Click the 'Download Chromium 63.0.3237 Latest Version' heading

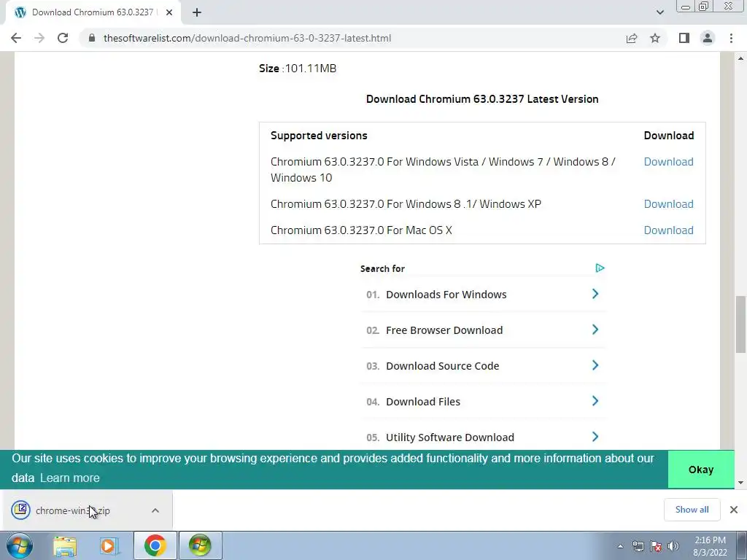pyautogui.click(x=482, y=99)
